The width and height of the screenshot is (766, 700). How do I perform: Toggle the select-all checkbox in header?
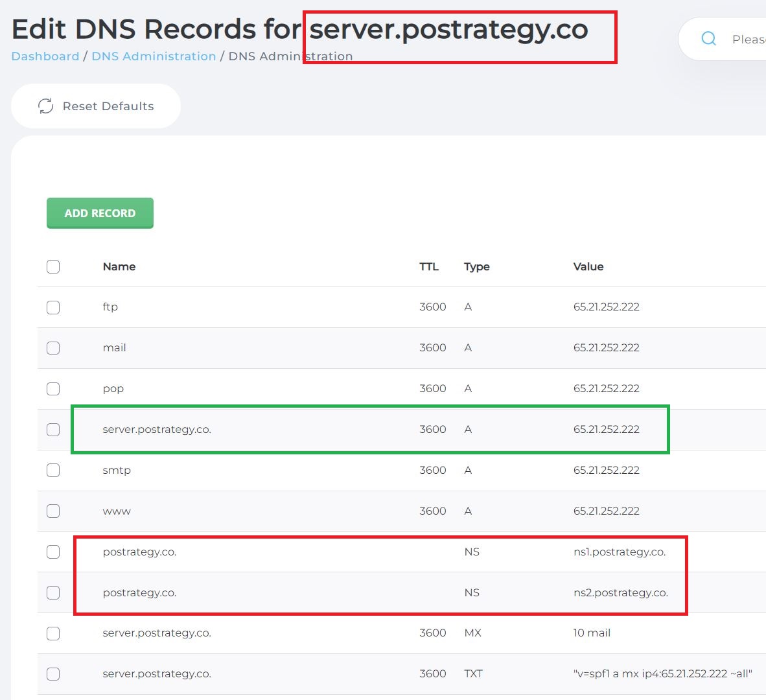[53, 267]
